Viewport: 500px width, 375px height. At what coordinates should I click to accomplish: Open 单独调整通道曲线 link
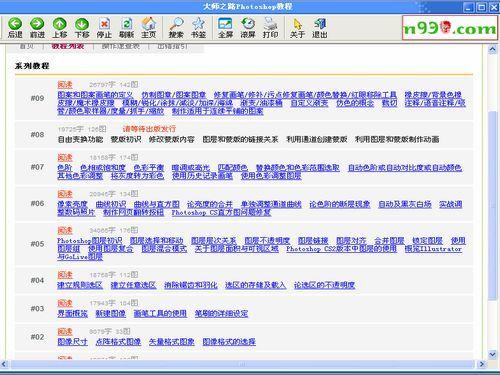pyautogui.click(x=271, y=204)
